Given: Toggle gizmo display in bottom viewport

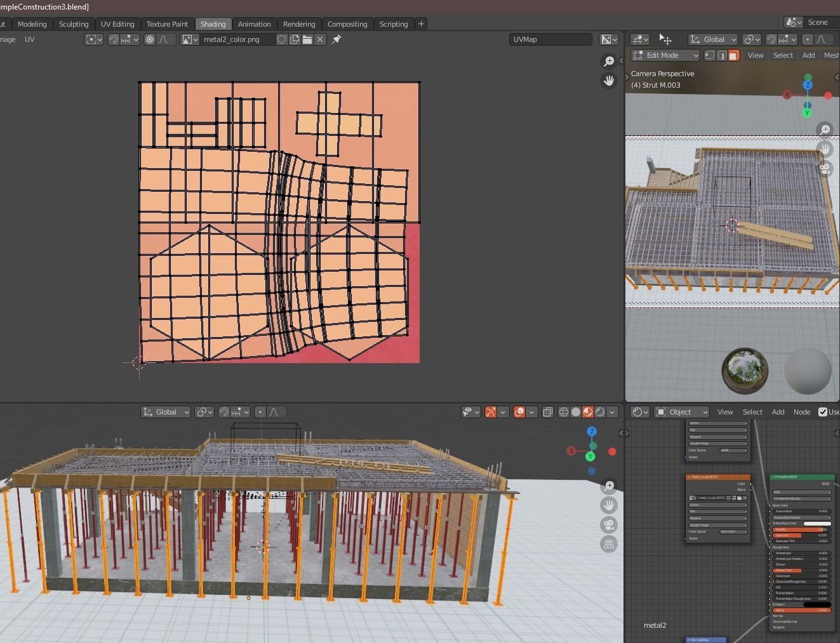Looking at the screenshot, I should point(490,412).
